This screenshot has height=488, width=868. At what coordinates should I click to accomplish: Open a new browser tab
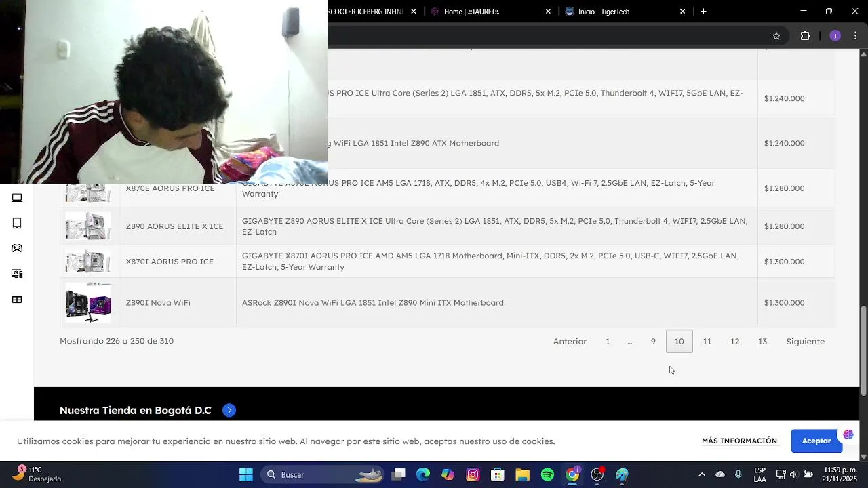(x=703, y=12)
